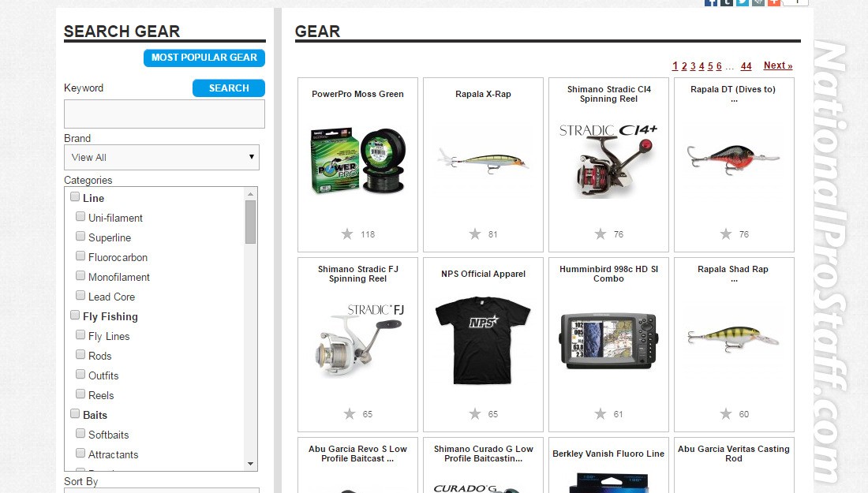Image resolution: width=868 pixels, height=493 pixels.
Task: Open Humminbird 998c HD SI Combo title
Action: (609, 274)
